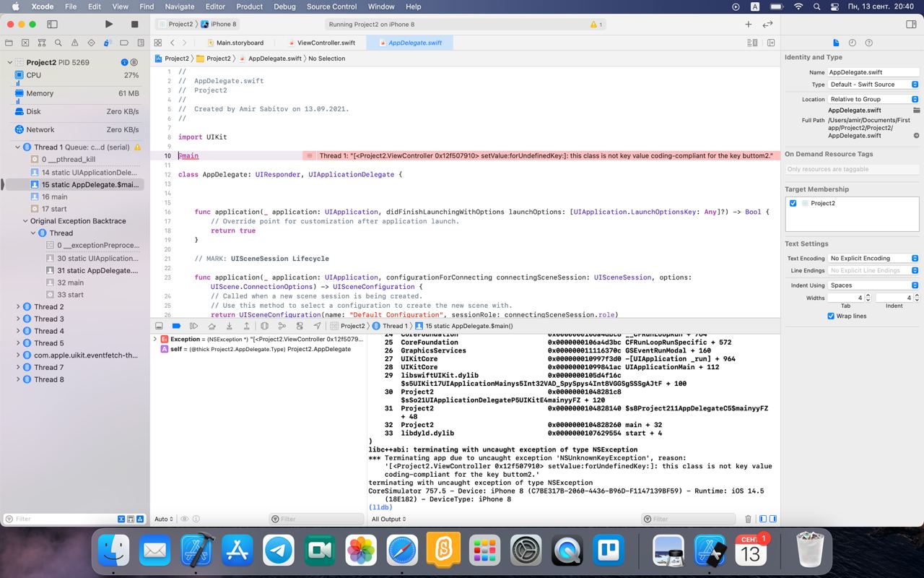Toggle Project2 target membership checkbox
This screenshot has height=578, width=924.
point(793,203)
